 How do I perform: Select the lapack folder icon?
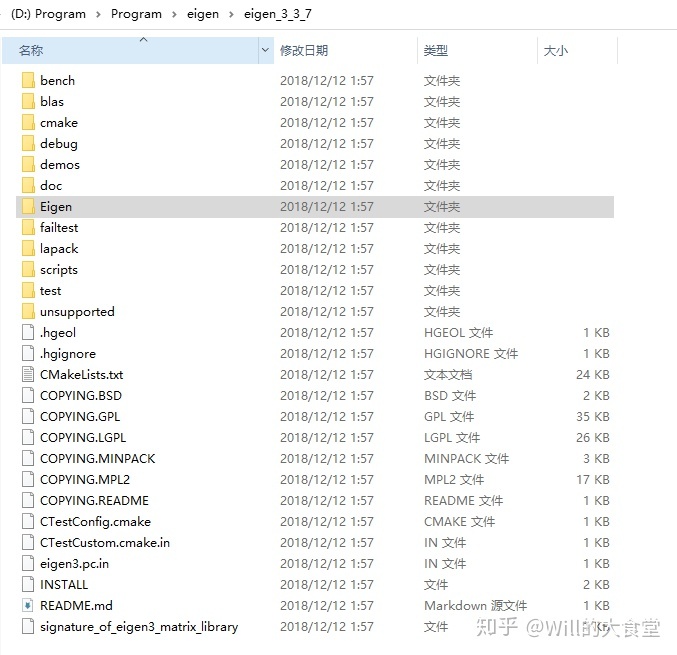(x=28, y=249)
